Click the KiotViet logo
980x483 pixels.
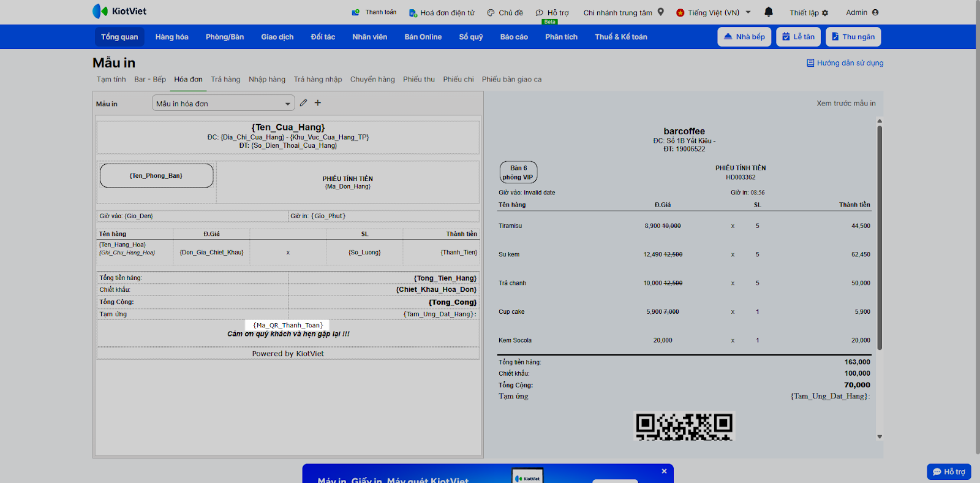click(119, 11)
